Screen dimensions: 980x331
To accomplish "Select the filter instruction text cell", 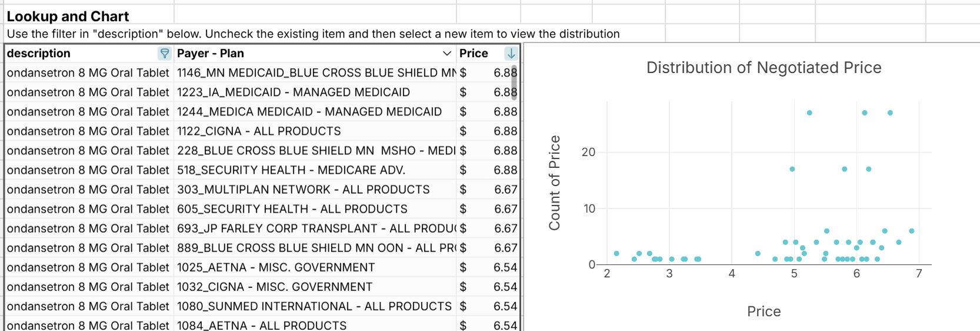I will [x=313, y=34].
